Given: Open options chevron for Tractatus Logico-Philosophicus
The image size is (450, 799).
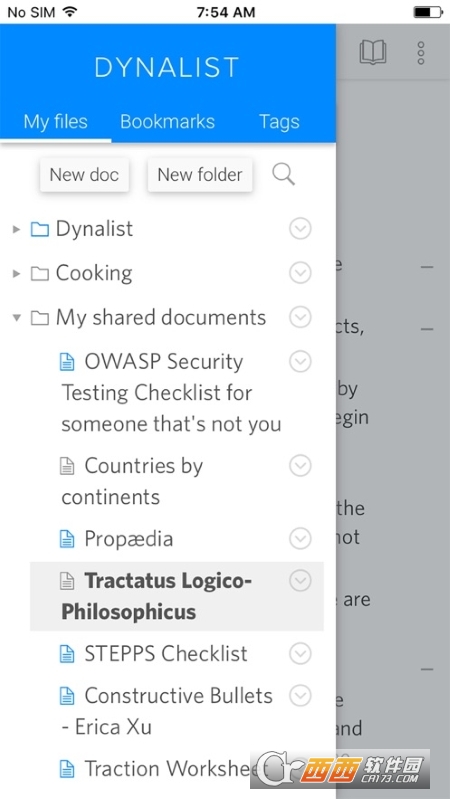Looking at the screenshot, I should click(x=300, y=580).
